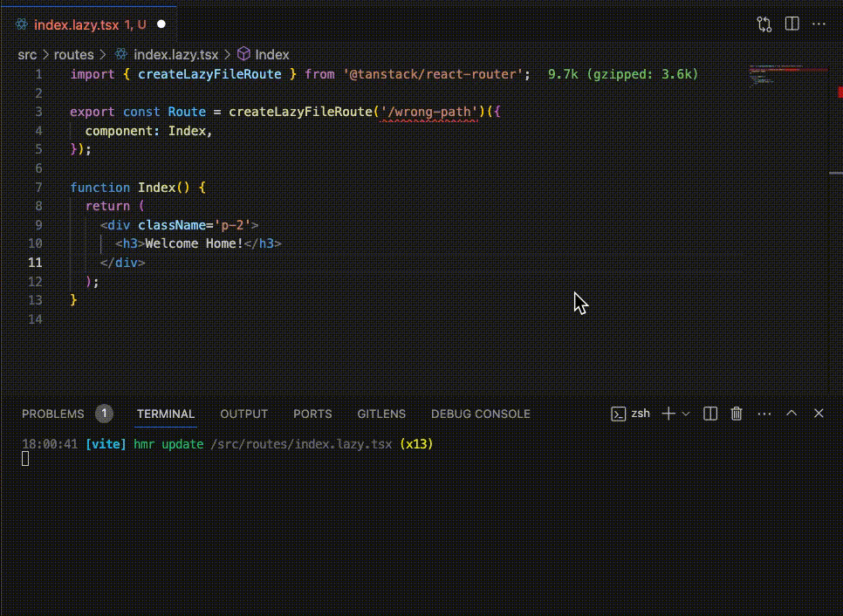
Task: Open the index.lazy.tsx breadcrumb
Action: click(x=175, y=55)
